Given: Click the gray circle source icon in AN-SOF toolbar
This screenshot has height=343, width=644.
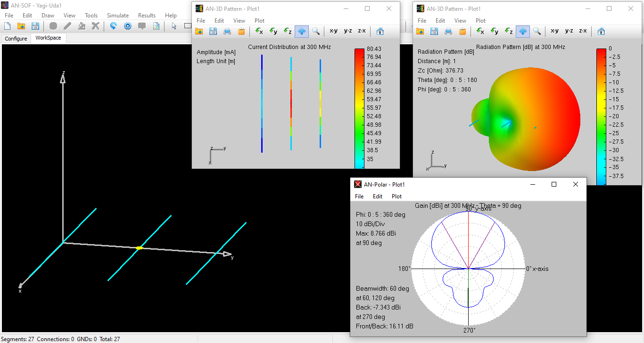Looking at the screenshot, I should 53,26.
